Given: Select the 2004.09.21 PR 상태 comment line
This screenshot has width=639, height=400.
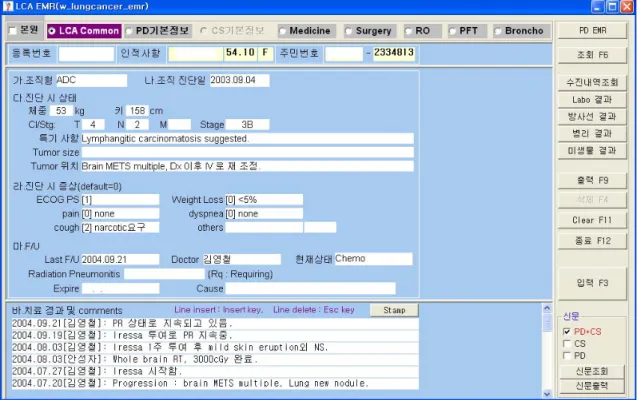Looking at the screenshot, I should coord(215,324).
